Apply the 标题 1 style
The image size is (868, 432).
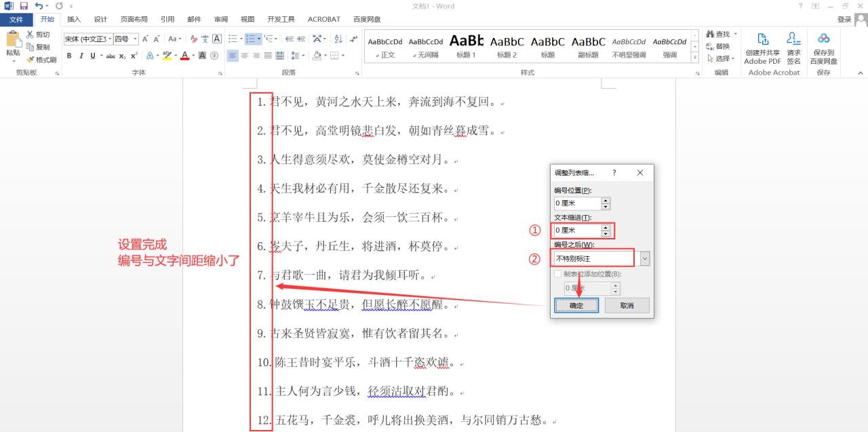coord(466,46)
